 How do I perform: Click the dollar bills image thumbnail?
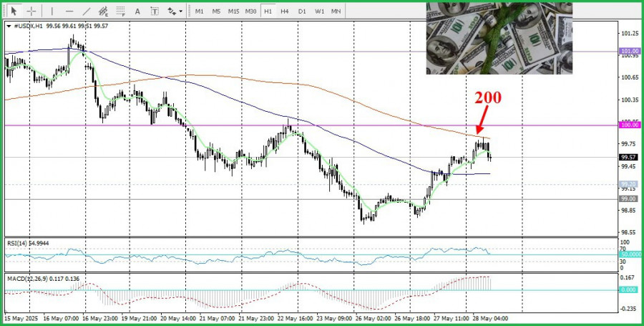(499, 38)
